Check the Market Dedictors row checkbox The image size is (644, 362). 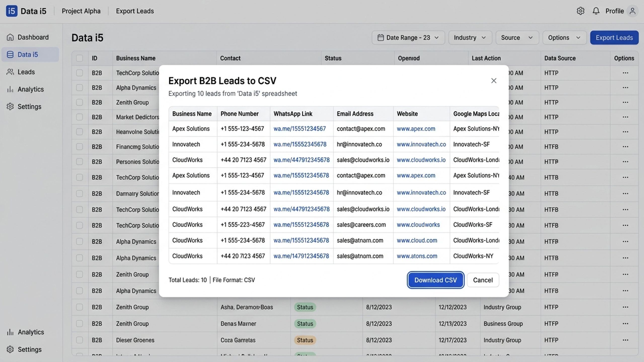pyautogui.click(x=80, y=117)
